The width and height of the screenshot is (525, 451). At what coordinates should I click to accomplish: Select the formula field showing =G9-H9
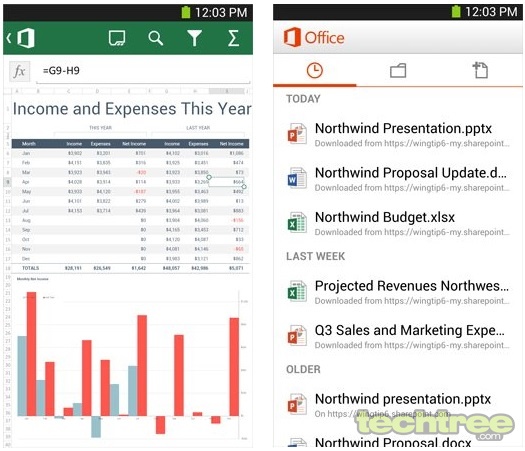coord(143,71)
